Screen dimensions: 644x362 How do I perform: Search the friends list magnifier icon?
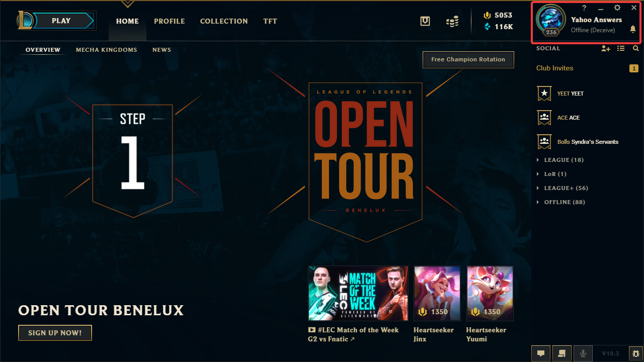click(x=636, y=49)
